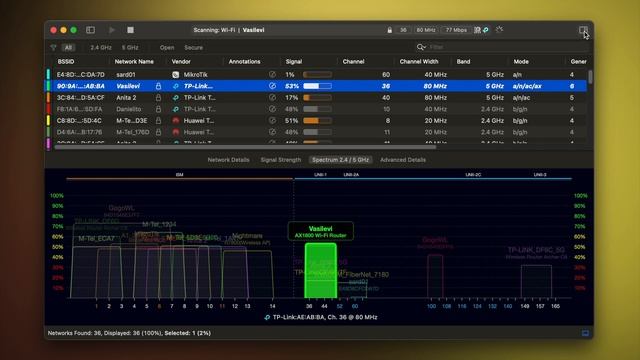This screenshot has width=640, height=360.
Task: Click annotation edit icon on sard01 row
Action: [272, 74]
